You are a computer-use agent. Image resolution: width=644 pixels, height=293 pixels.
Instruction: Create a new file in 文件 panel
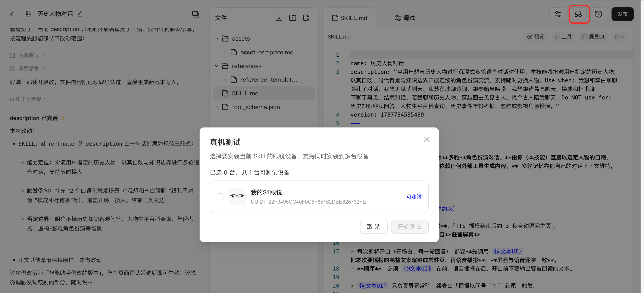(x=306, y=18)
